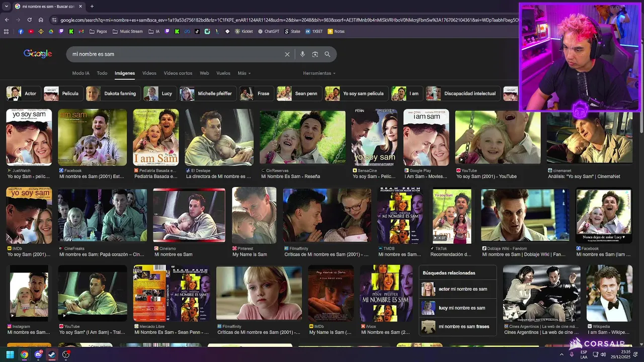Open the 'I am Sam' Pediatría poster thumbnail

pyautogui.click(x=155, y=137)
